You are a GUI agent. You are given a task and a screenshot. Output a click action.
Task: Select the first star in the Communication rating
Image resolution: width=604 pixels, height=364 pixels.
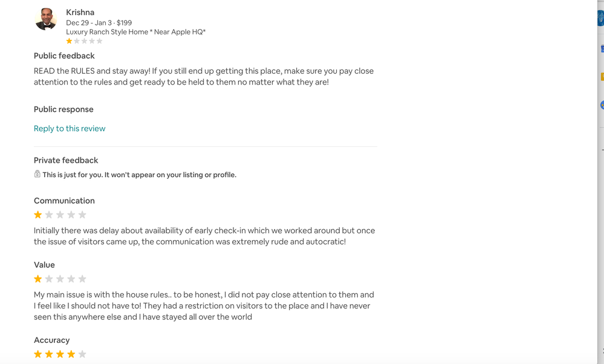coord(37,214)
